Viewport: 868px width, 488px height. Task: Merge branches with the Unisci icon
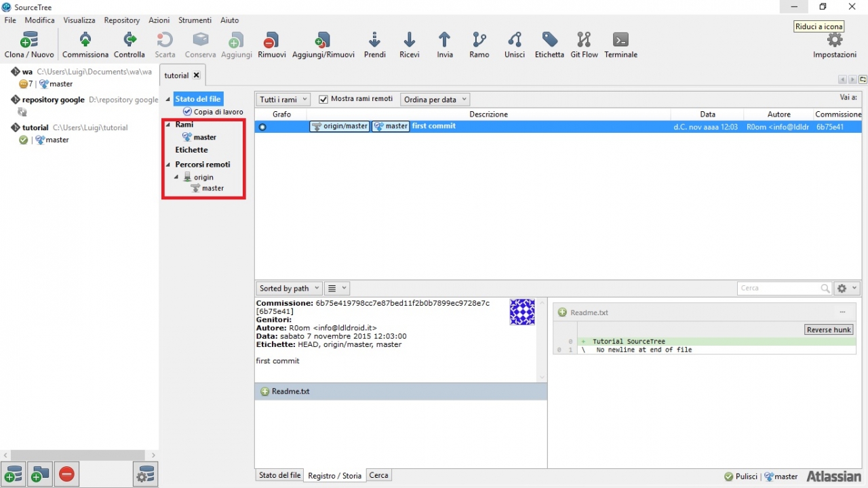tap(515, 40)
